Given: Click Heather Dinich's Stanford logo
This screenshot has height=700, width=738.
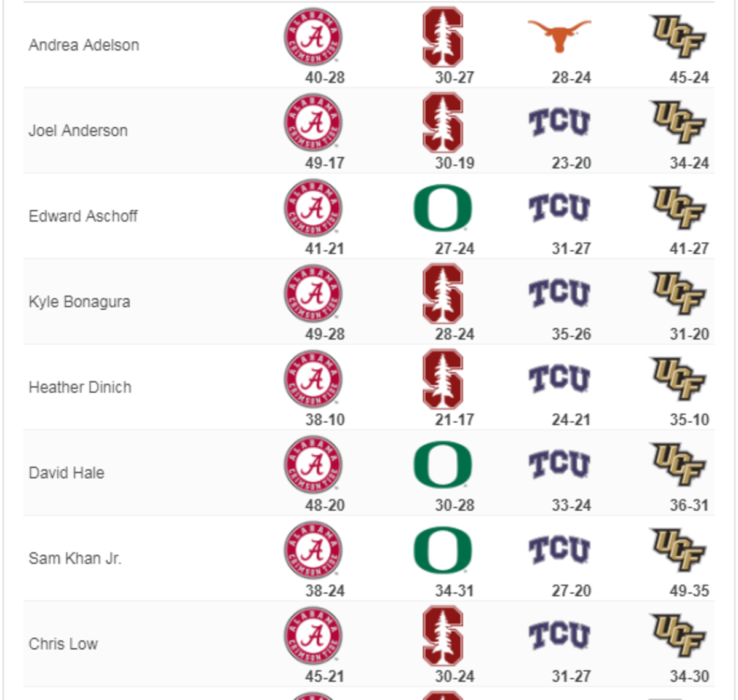Looking at the screenshot, I should coord(443,379).
